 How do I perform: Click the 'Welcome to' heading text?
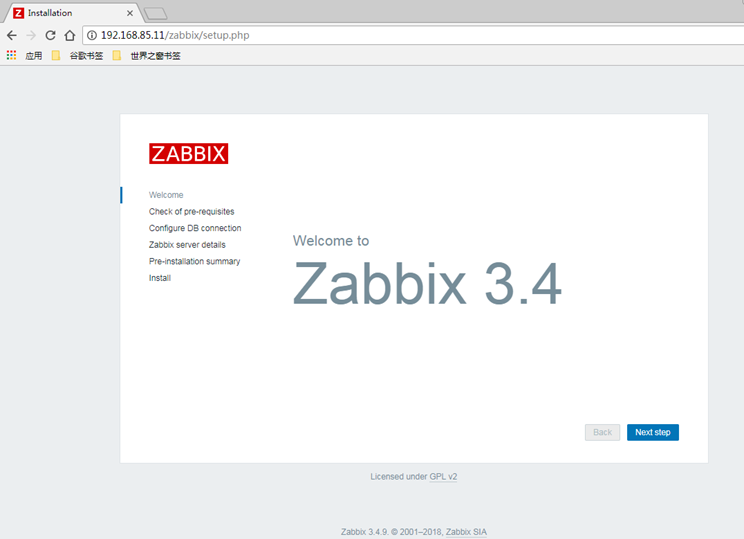click(x=331, y=241)
